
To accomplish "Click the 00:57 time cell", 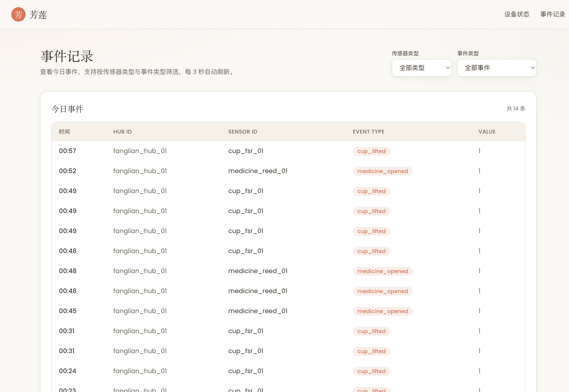I will pos(67,151).
